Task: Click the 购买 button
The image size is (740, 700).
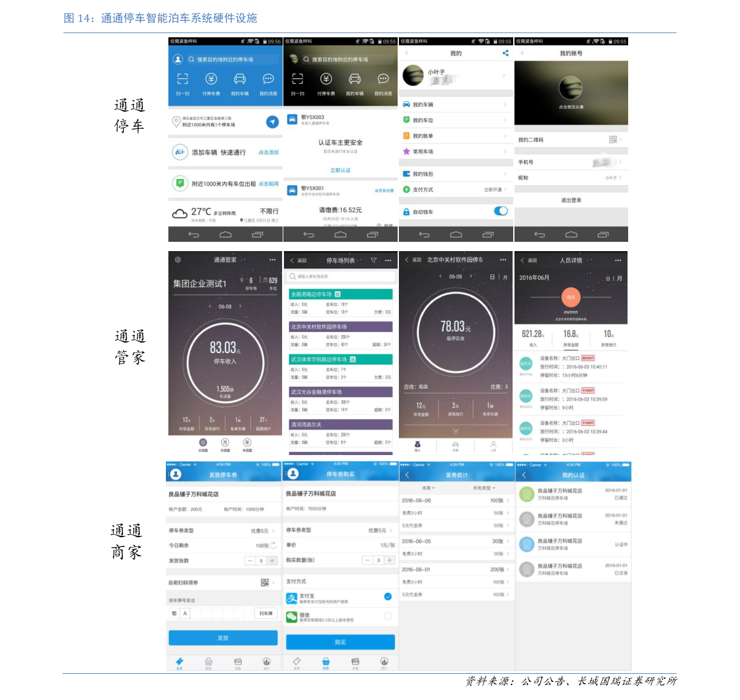Action: 340,642
